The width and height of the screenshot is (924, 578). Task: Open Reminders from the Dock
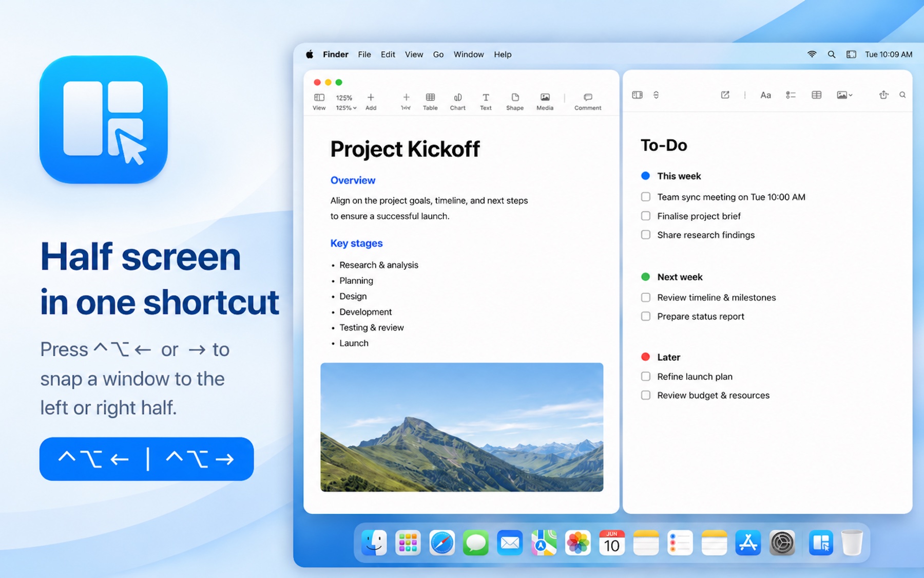680,543
